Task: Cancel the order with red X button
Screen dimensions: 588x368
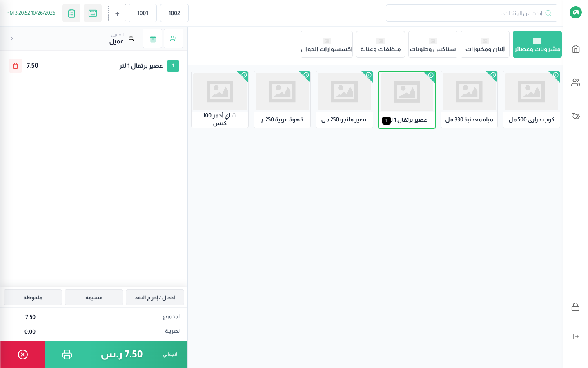Action: pyautogui.click(x=23, y=354)
